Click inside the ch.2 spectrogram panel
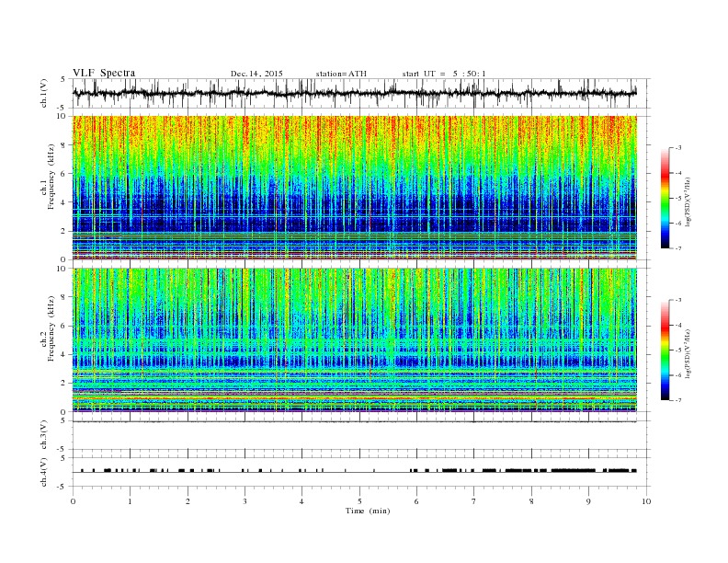 pos(355,340)
